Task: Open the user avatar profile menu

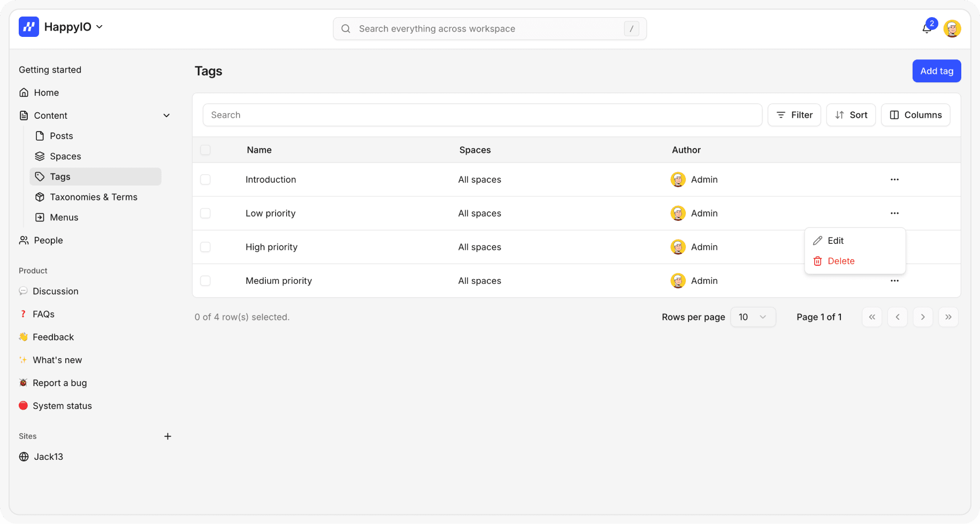Action: [x=952, y=28]
